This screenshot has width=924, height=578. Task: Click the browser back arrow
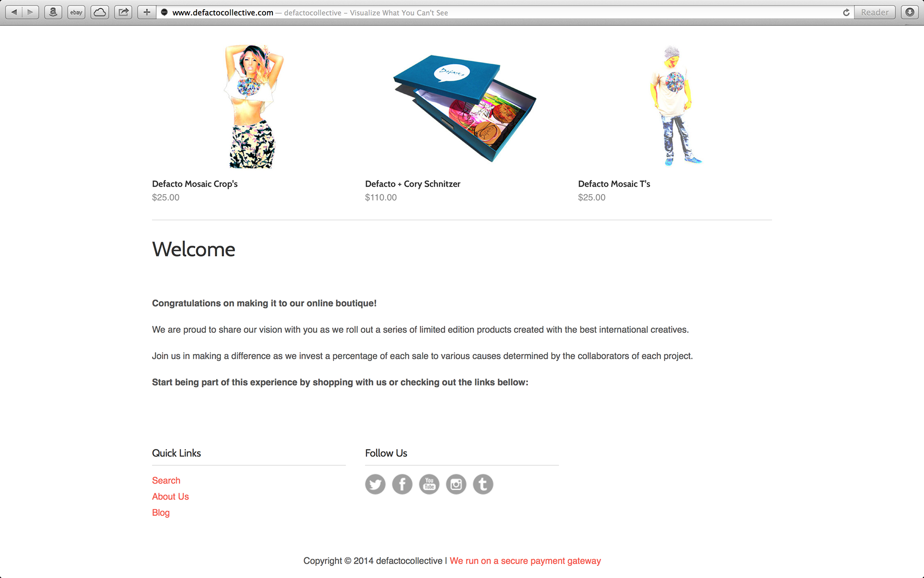14,13
